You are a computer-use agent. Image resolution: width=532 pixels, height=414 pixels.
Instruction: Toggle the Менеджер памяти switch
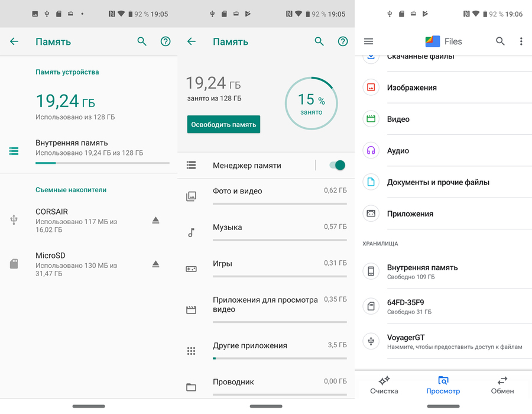coord(338,165)
